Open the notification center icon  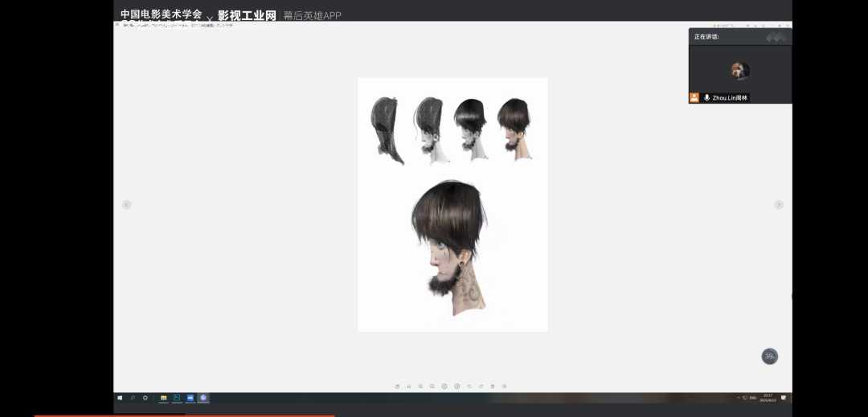tap(784, 398)
